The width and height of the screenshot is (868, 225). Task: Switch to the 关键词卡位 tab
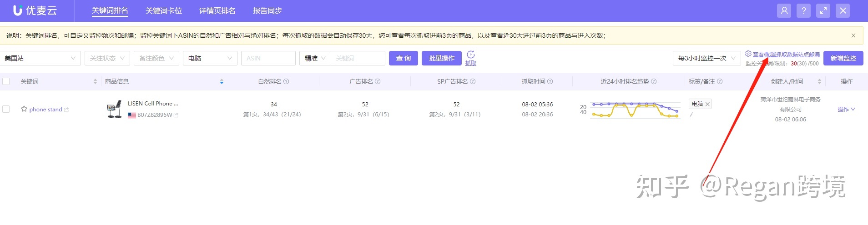click(163, 11)
